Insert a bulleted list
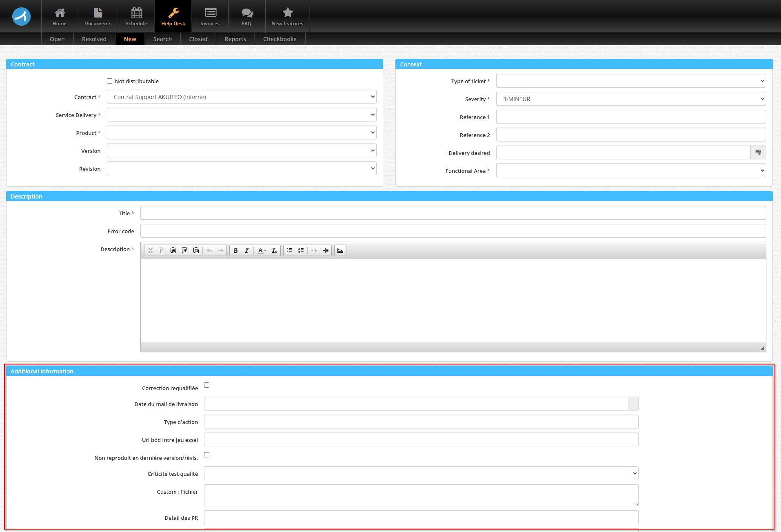Screen dimensions: 781x532 [301, 250]
